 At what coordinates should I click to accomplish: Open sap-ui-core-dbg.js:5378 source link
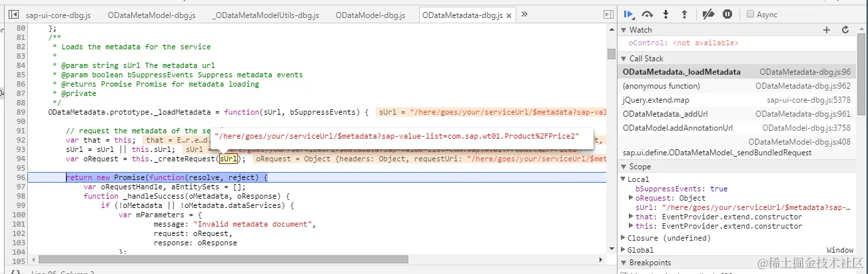pyautogui.click(x=809, y=100)
